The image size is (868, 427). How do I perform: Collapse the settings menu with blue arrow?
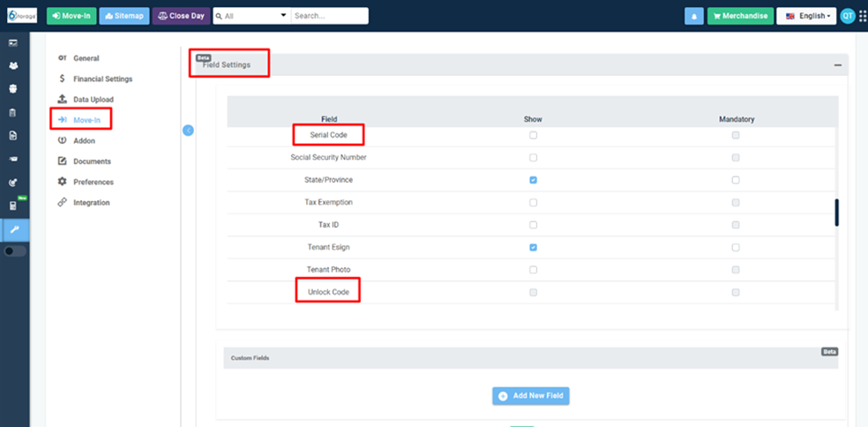pyautogui.click(x=188, y=131)
